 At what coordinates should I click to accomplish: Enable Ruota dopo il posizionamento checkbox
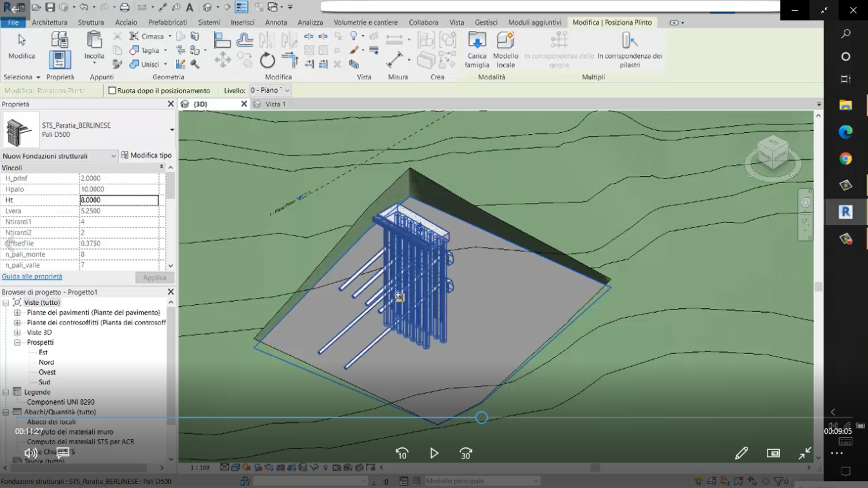112,91
